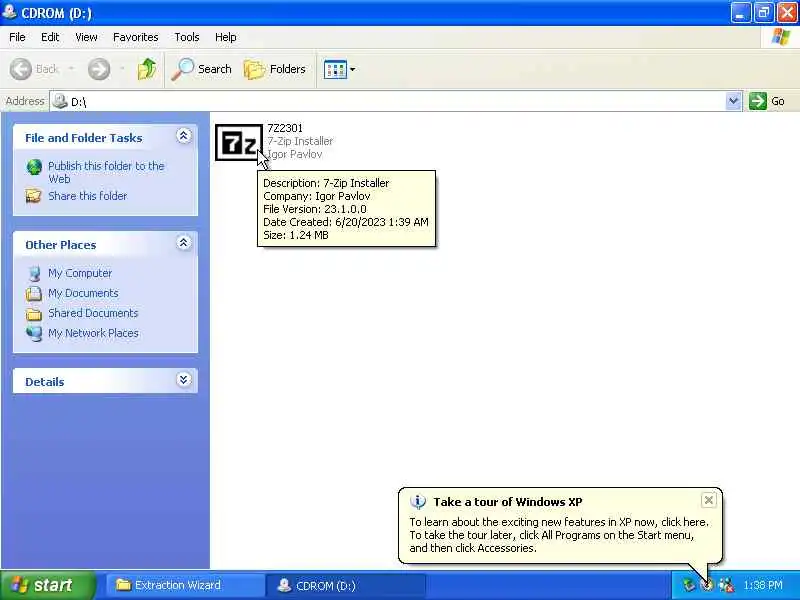Click Publish this folder to the Web
The height and width of the screenshot is (600, 800).
click(x=106, y=172)
